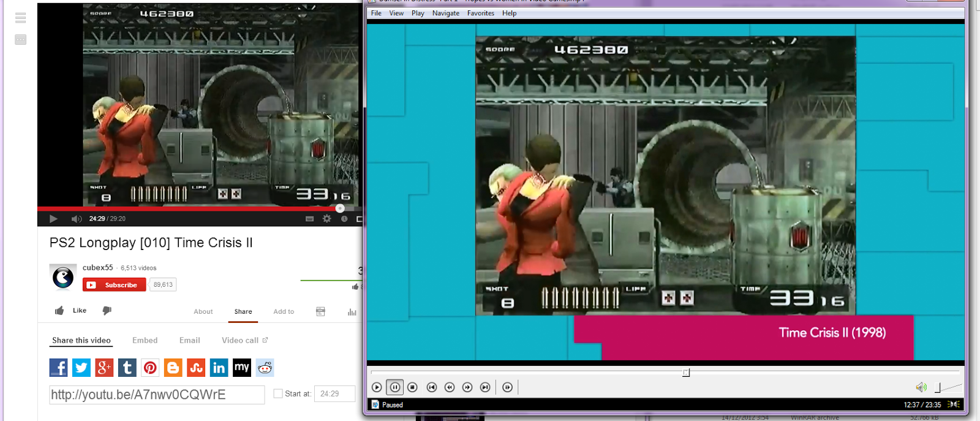
Task: Share video on Facebook
Action: 58,368
